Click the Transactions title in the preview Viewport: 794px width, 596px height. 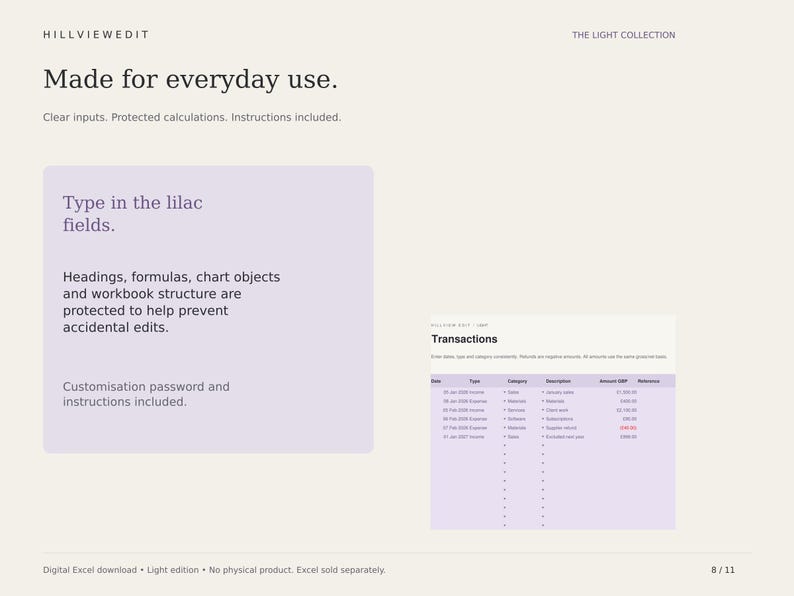tap(464, 339)
